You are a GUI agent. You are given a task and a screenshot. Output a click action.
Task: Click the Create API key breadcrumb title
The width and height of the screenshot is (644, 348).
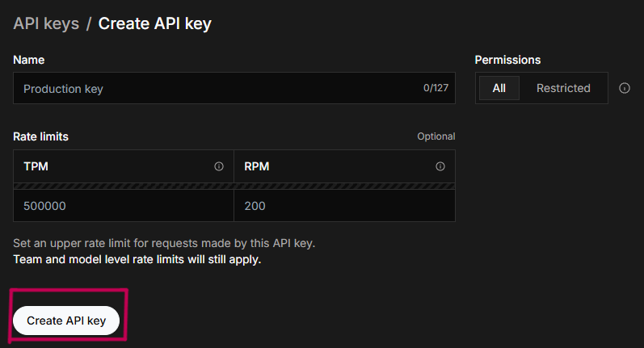pyautogui.click(x=155, y=23)
